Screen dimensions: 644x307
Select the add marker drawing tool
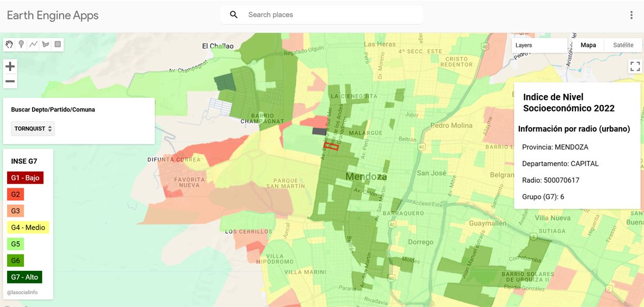tap(21, 44)
